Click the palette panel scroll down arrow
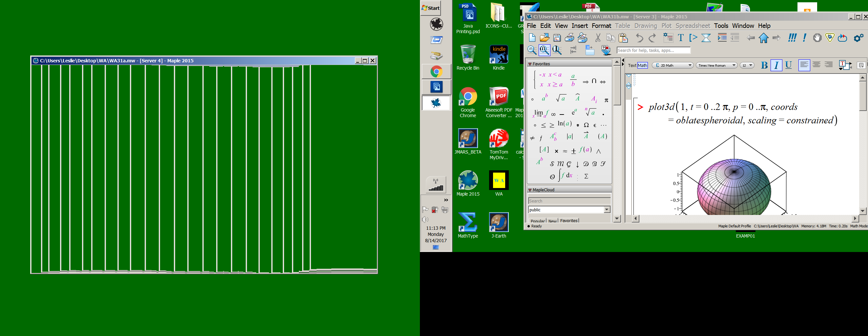The height and width of the screenshot is (336, 868). click(x=617, y=219)
